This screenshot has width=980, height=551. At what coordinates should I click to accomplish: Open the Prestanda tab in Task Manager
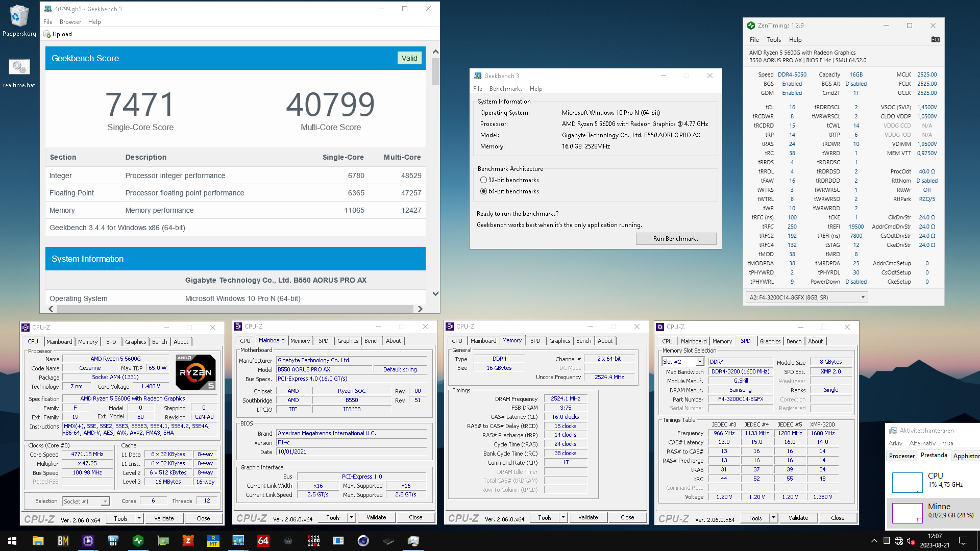coord(934,456)
